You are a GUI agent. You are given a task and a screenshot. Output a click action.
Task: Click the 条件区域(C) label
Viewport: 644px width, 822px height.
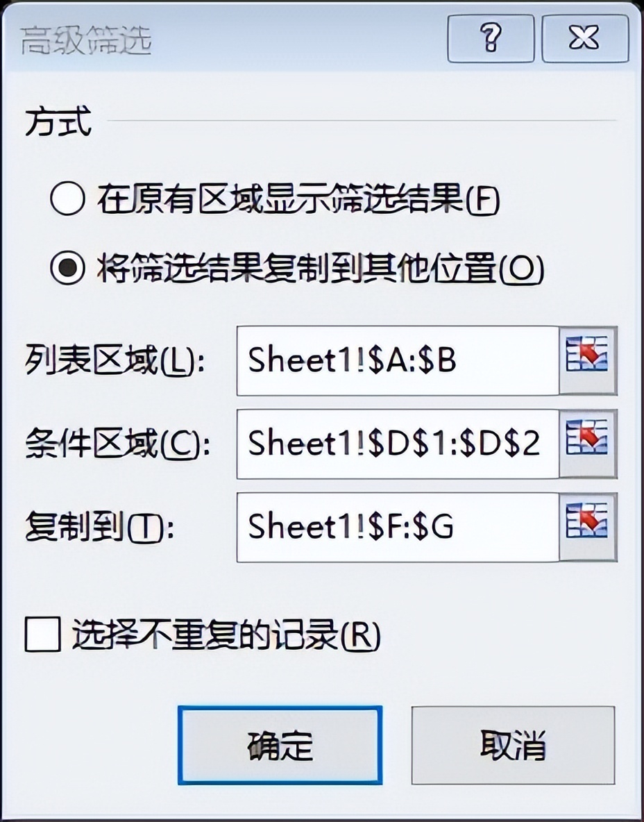tap(117, 444)
